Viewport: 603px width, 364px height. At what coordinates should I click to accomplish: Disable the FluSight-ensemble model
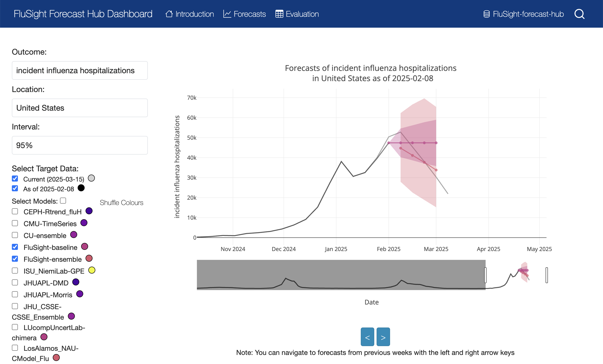coord(15,259)
